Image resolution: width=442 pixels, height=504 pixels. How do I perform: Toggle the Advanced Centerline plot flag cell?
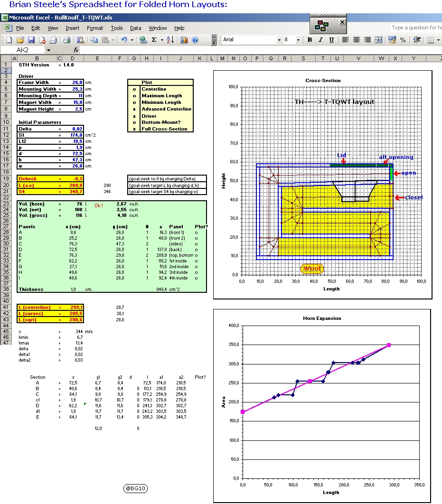coord(134,109)
